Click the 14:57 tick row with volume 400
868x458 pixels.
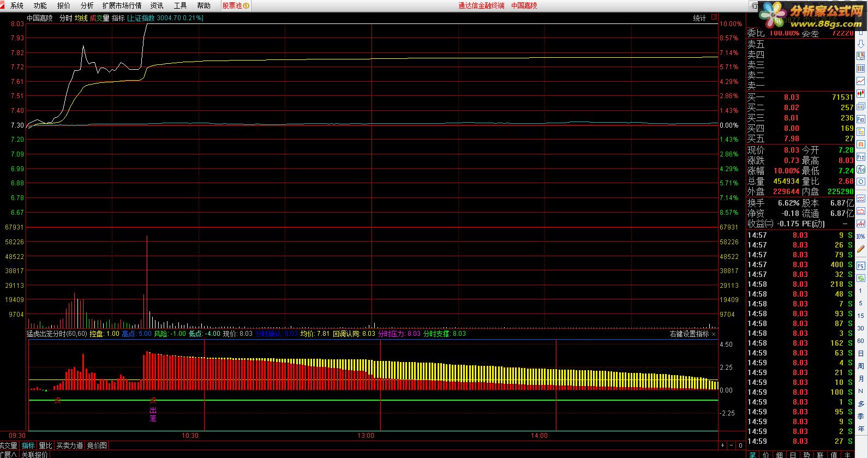(800, 264)
